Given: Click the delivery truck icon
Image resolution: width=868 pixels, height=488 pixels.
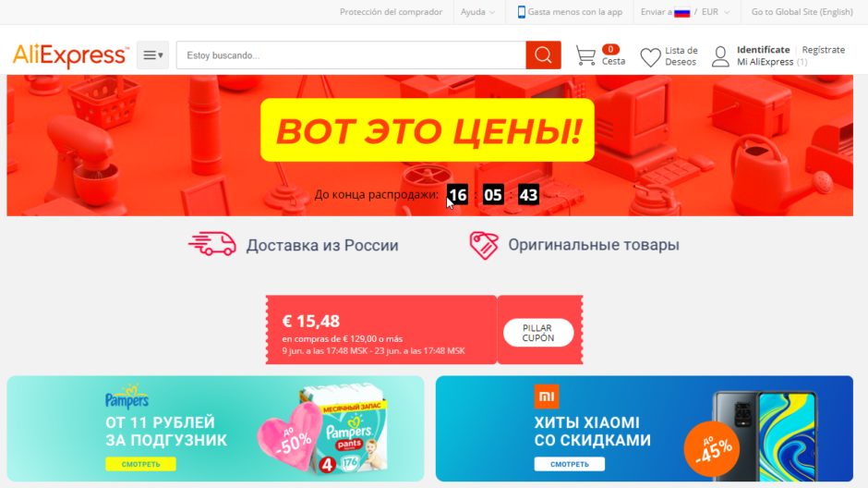Looking at the screenshot, I should [212, 244].
